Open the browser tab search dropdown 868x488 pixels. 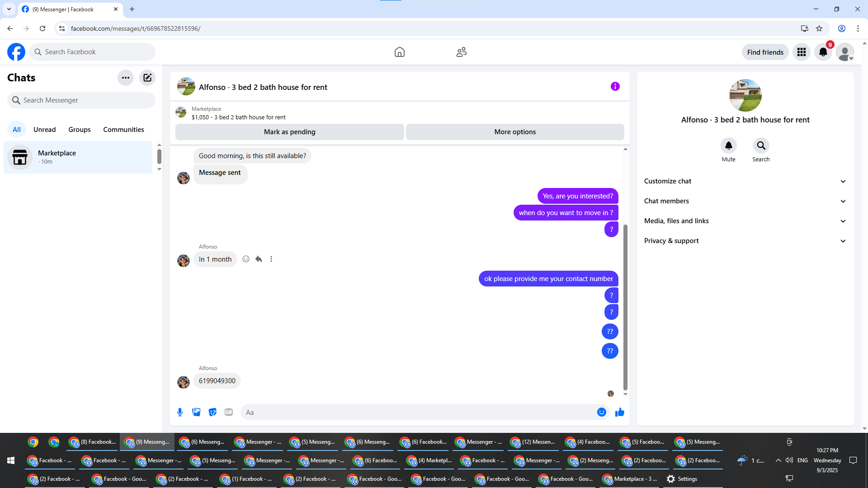(9, 9)
